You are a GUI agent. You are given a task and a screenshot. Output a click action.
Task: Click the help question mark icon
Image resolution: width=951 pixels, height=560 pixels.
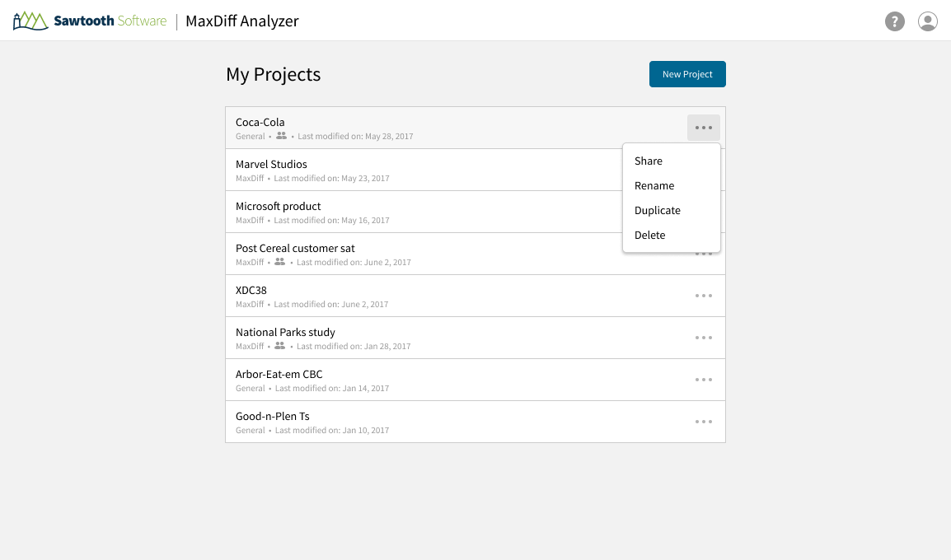(894, 21)
